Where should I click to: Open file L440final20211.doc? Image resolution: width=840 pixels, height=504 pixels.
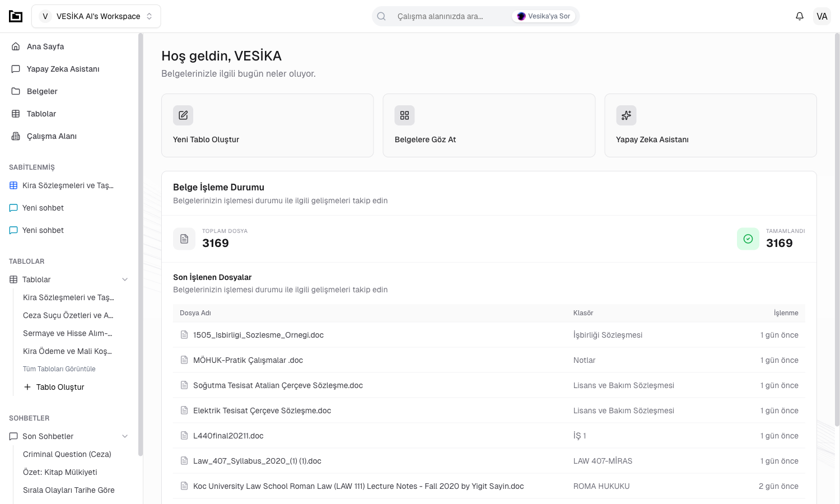[x=228, y=436]
